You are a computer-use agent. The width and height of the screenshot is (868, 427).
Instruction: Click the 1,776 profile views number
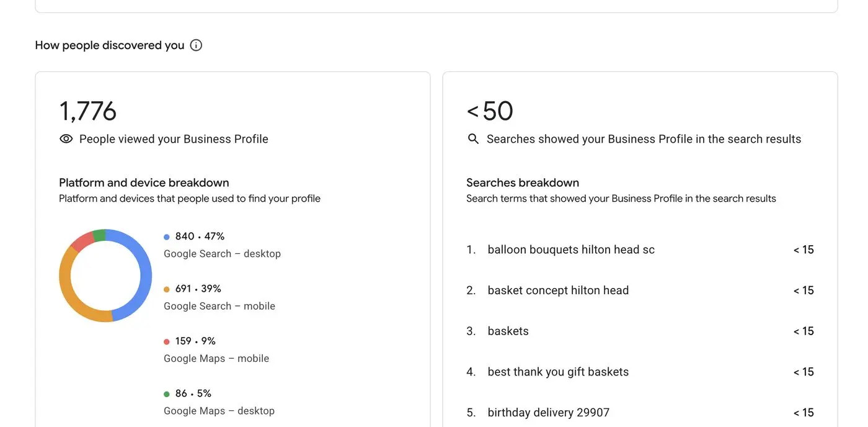[87, 111]
